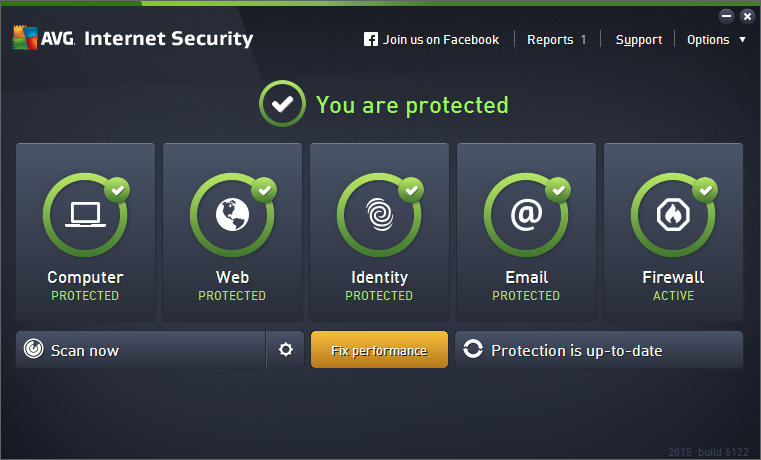Select the Identity fingerprint icon
This screenshot has width=761, height=460.
379,215
